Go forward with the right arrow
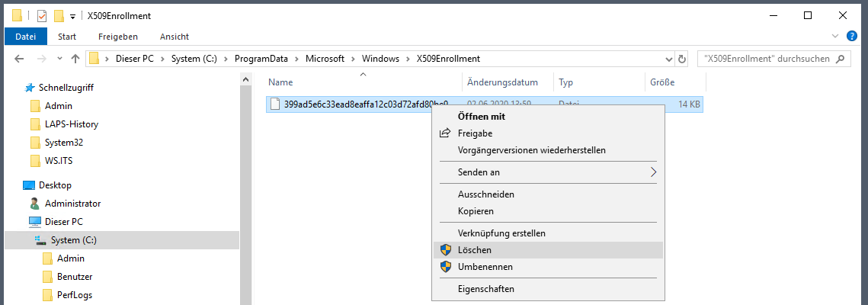This screenshot has height=305, width=868. (41, 59)
